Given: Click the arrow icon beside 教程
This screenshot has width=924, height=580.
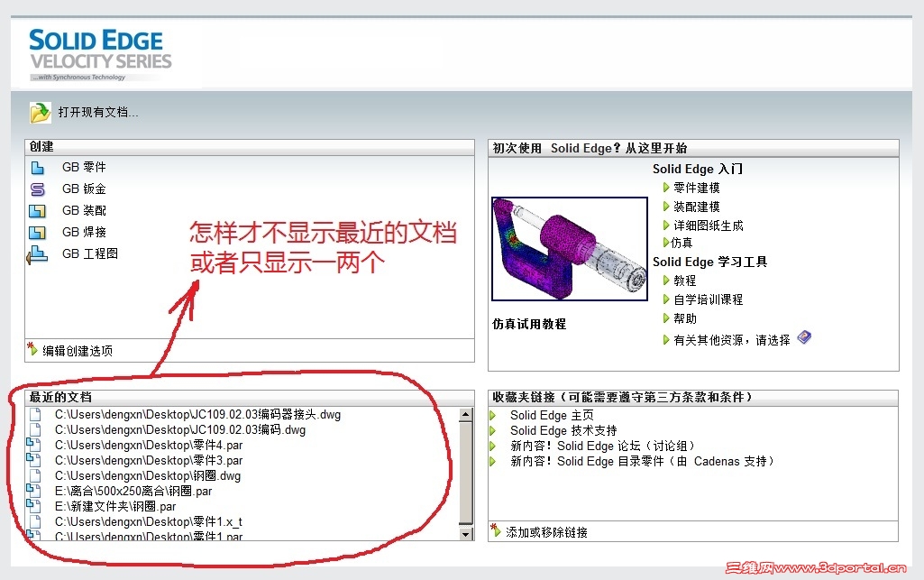Looking at the screenshot, I should (x=666, y=280).
